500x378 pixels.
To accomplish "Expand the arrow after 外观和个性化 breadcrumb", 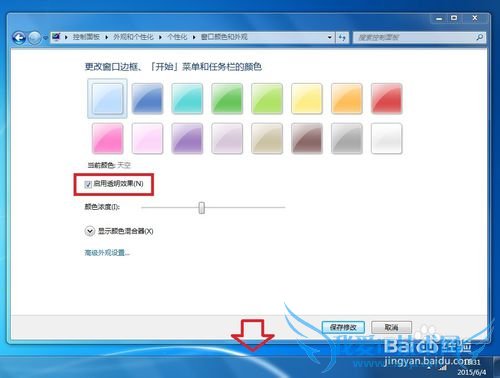I will (x=160, y=37).
